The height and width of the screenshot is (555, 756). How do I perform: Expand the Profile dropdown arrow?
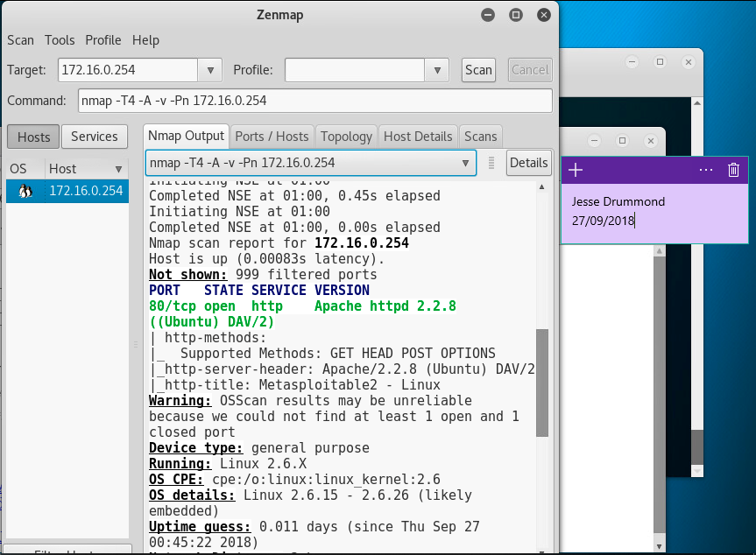pyautogui.click(x=437, y=70)
